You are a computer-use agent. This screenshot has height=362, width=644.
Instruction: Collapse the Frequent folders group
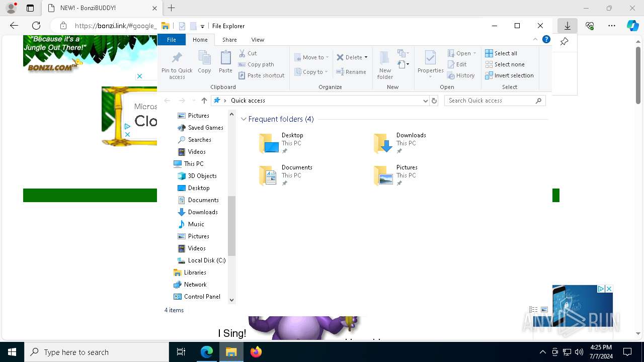click(244, 119)
